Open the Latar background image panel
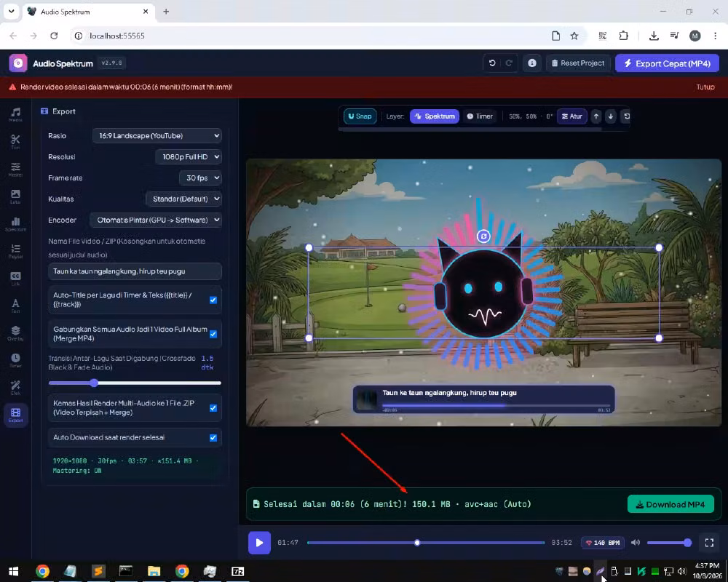728x582 pixels. pos(15,196)
